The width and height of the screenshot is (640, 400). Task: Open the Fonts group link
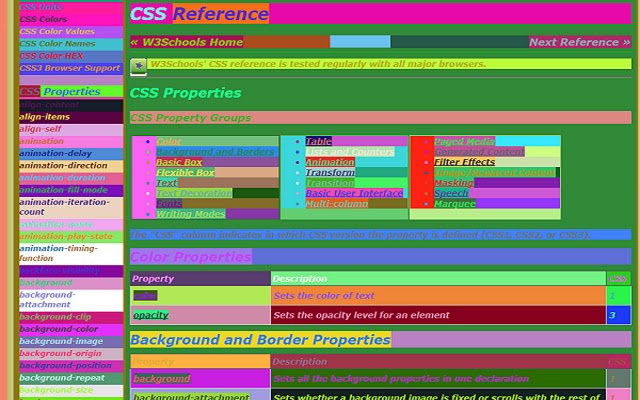tap(169, 203)
